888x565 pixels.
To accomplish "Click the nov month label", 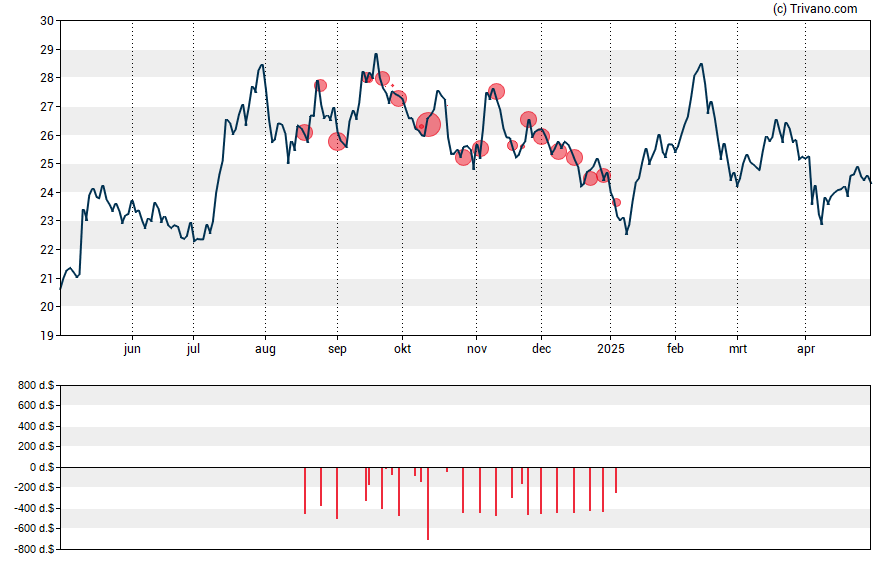I will (x=477, y=349).
